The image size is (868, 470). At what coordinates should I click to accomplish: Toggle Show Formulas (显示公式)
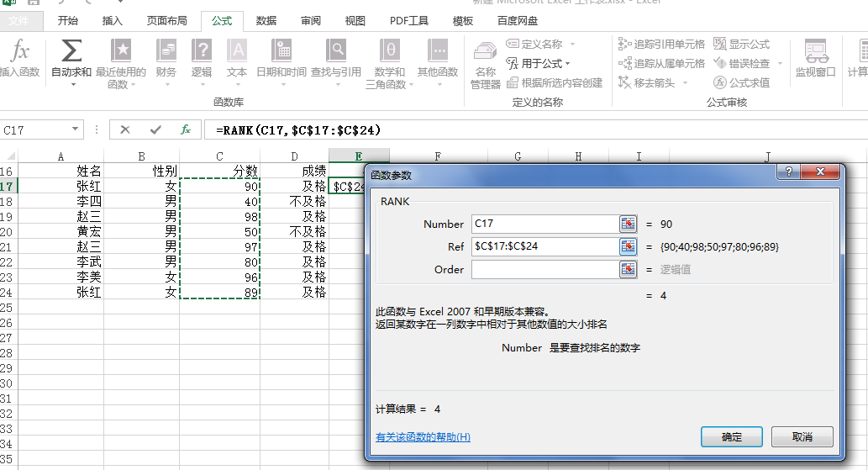coord(742,44)
